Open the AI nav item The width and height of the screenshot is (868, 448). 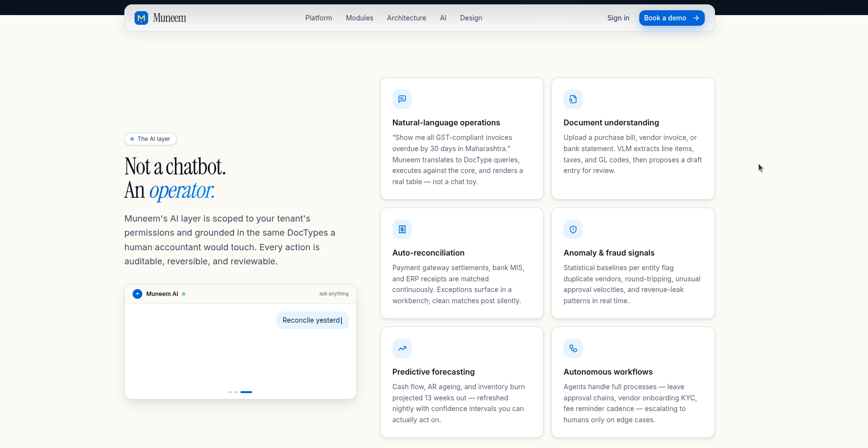coord(443,18)
